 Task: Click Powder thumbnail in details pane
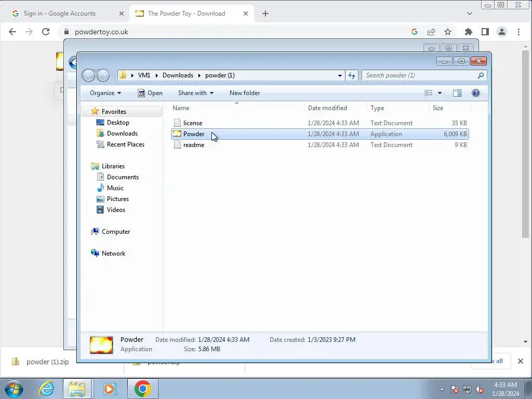pyautogui.click(x=101, y=345)
